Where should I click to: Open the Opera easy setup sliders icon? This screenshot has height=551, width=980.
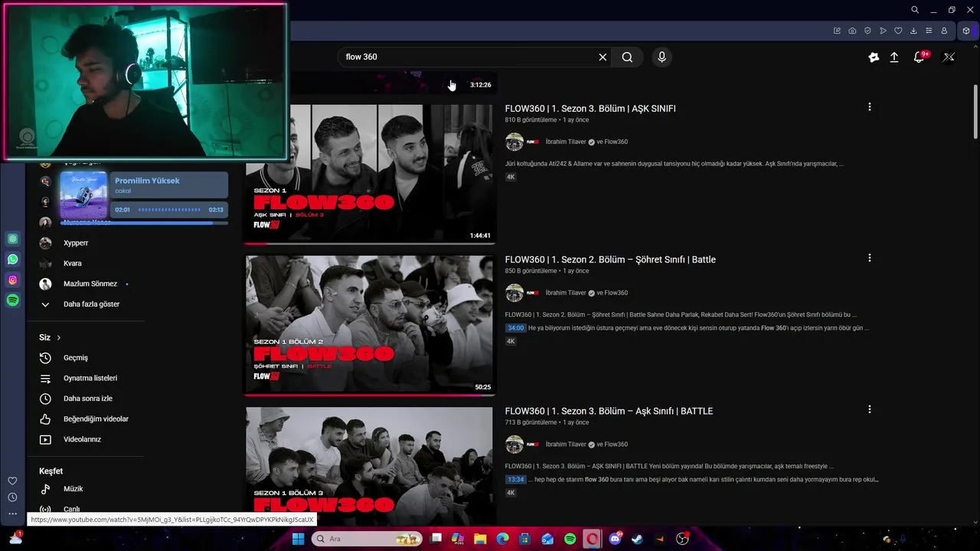[x=929, y=31]
